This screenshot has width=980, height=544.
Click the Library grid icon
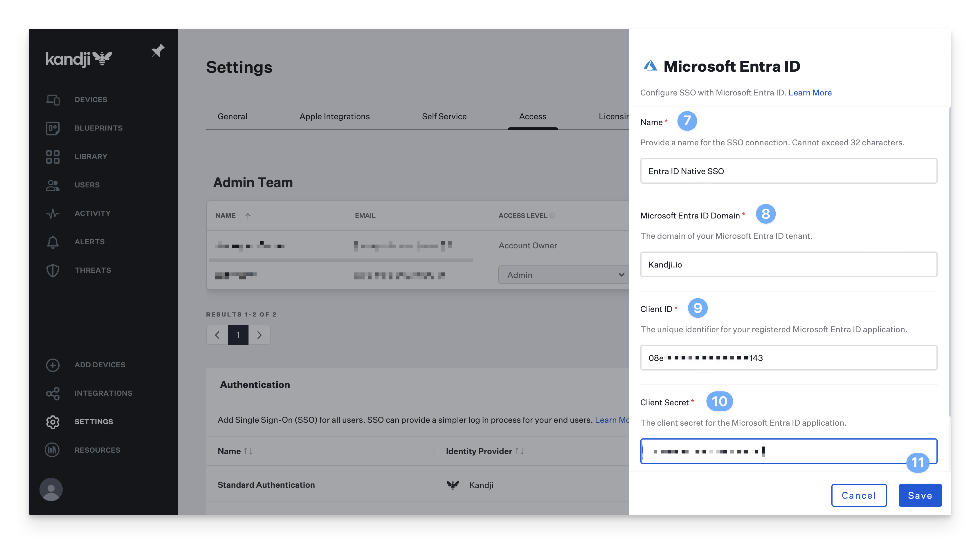pos(53,157)
